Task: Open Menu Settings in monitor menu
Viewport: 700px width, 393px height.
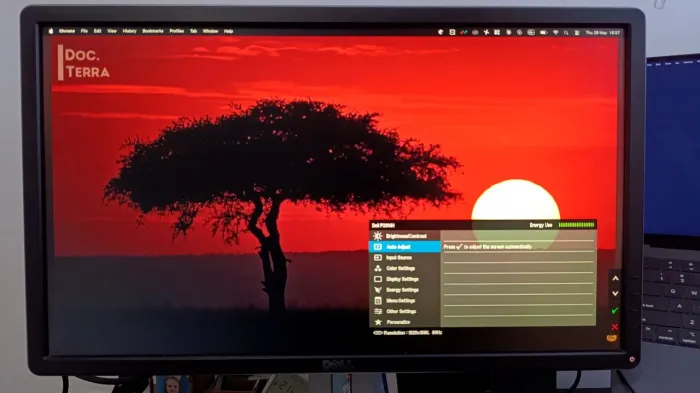Action: pos(405,301)
